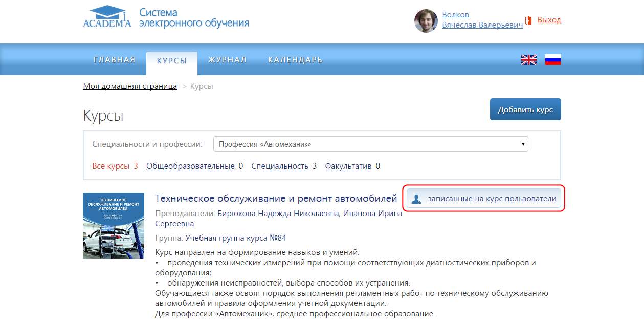This screenshot has height=331, width=644.
Task: Go to the Журнал tab
Action: [x=227, y=60]
